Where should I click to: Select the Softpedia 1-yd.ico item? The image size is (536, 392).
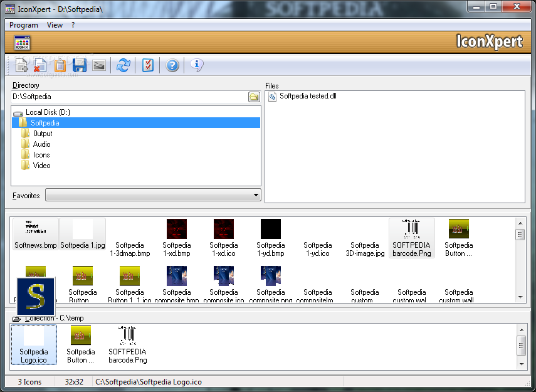[318, 249]
